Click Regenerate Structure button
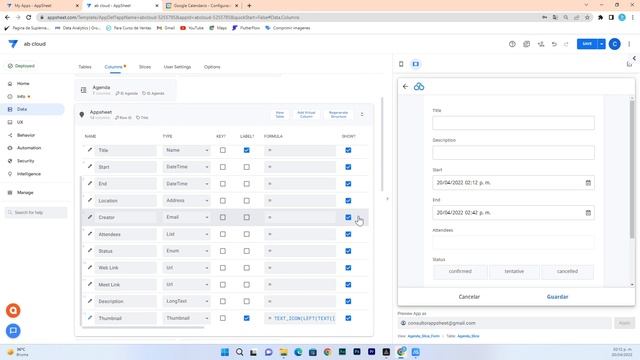 click(338, 114)
